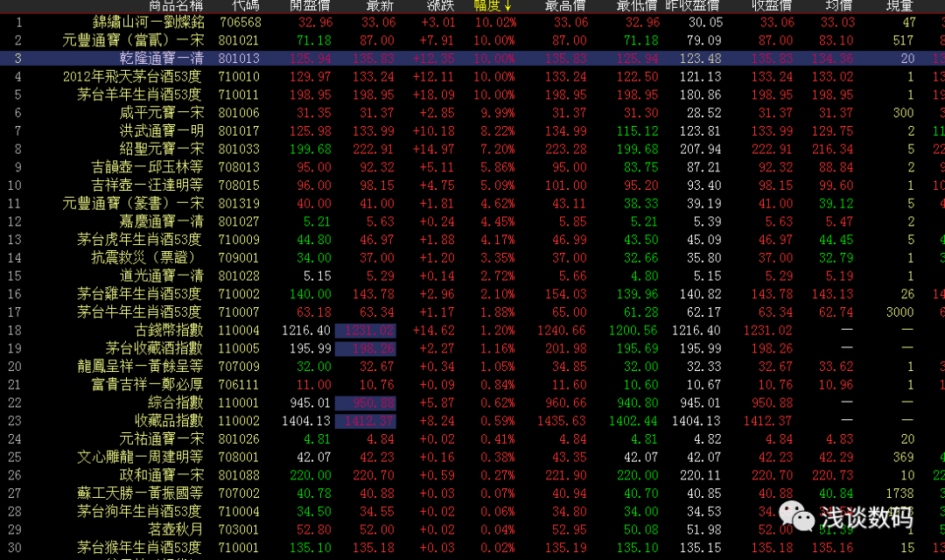This screenshot has height=560, width=945.
Task: Select row 吉韻壺一邱玉林等
Action: point(472,167)
